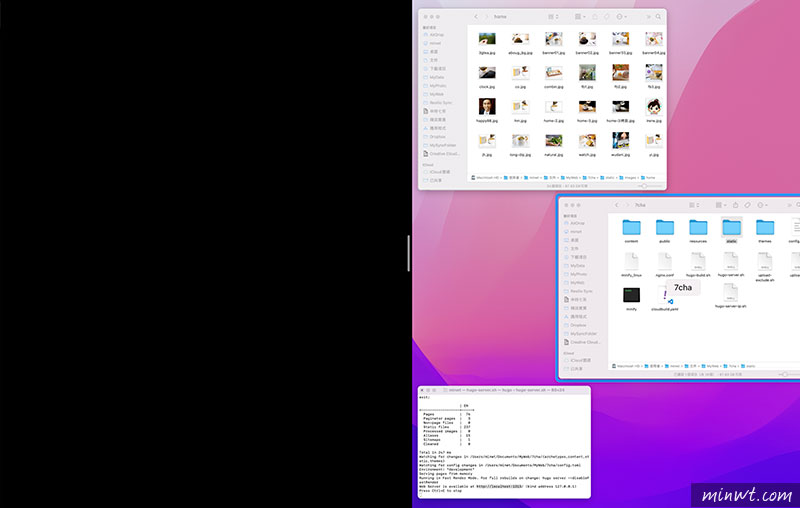Select banner01.jpg thumbnail in home window
The width and height of the screenshot is (800, 508).
pyautogui.click(x=554, y=39)
